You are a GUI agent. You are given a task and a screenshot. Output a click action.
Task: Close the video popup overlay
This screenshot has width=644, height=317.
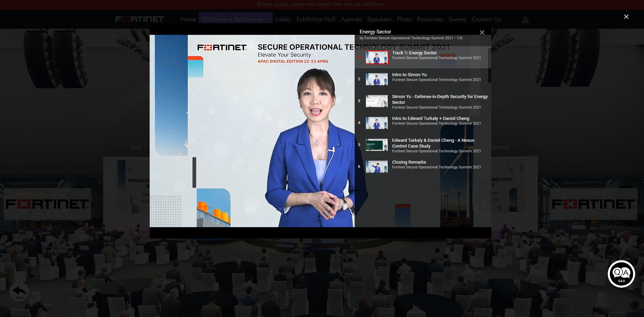point(626,17)
